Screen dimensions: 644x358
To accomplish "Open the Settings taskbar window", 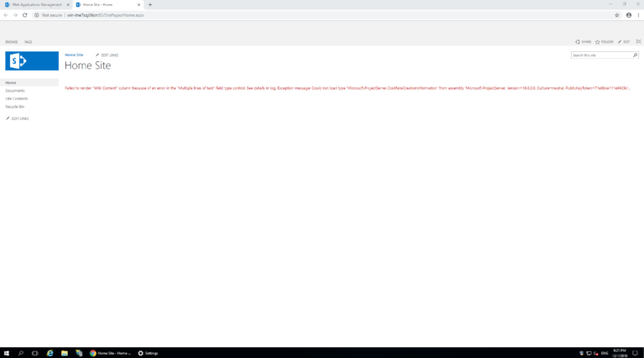I will [148, 353].
